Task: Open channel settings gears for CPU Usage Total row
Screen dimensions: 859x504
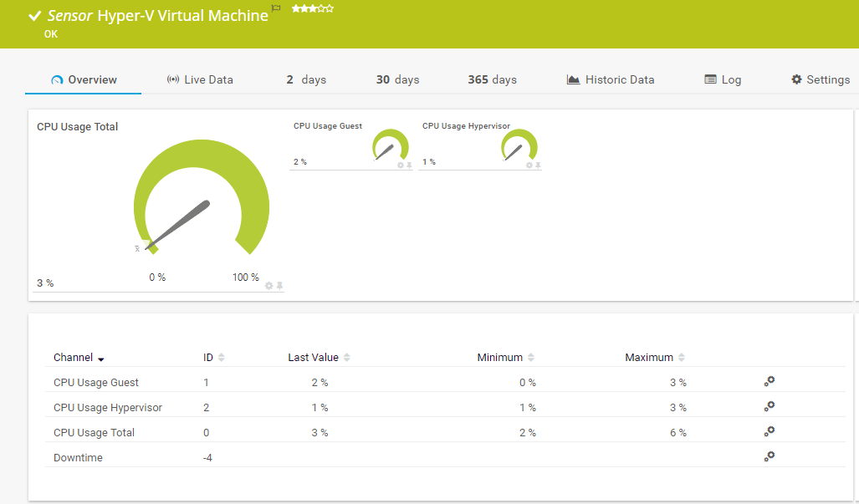Action: click(770, 431)
